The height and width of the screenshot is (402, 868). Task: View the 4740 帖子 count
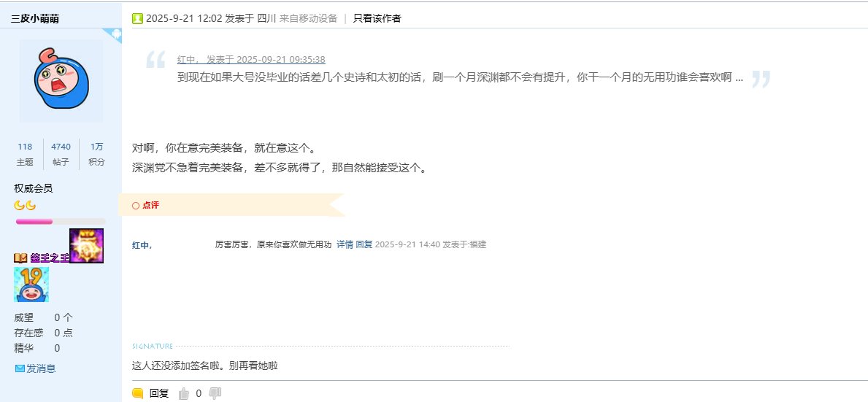coord(61,147)
